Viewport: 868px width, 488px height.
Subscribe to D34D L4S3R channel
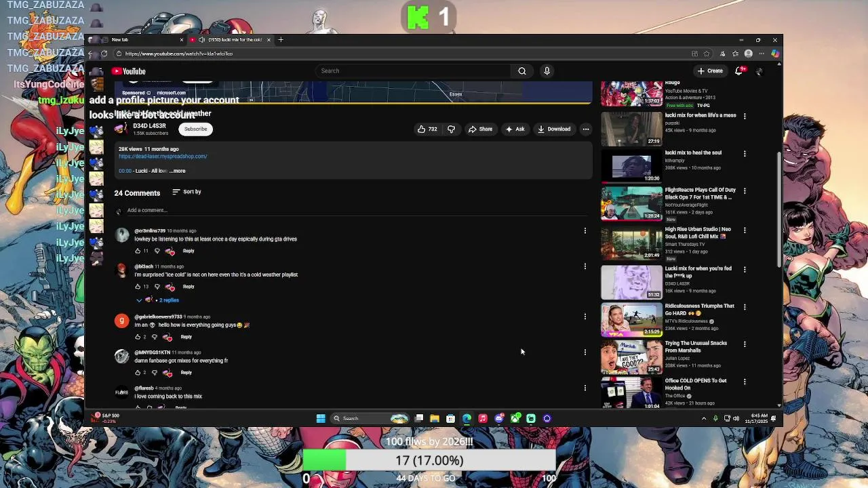[195, 129]
